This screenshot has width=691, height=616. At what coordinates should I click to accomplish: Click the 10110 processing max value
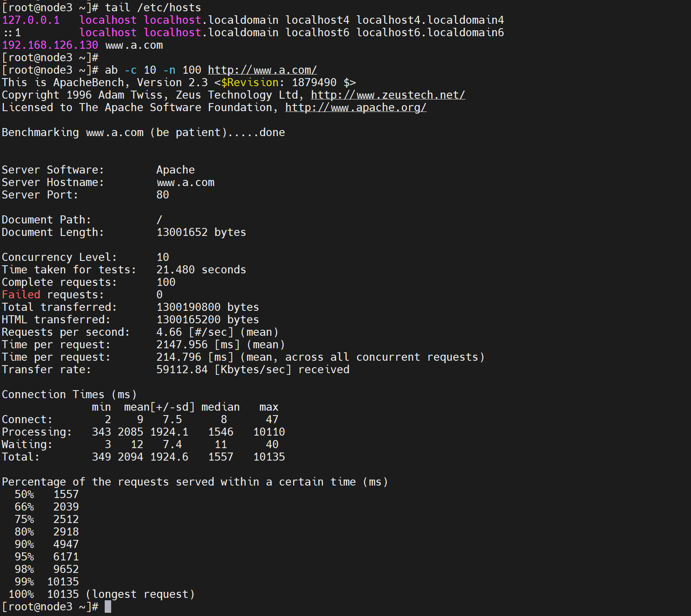coord(269,432)
